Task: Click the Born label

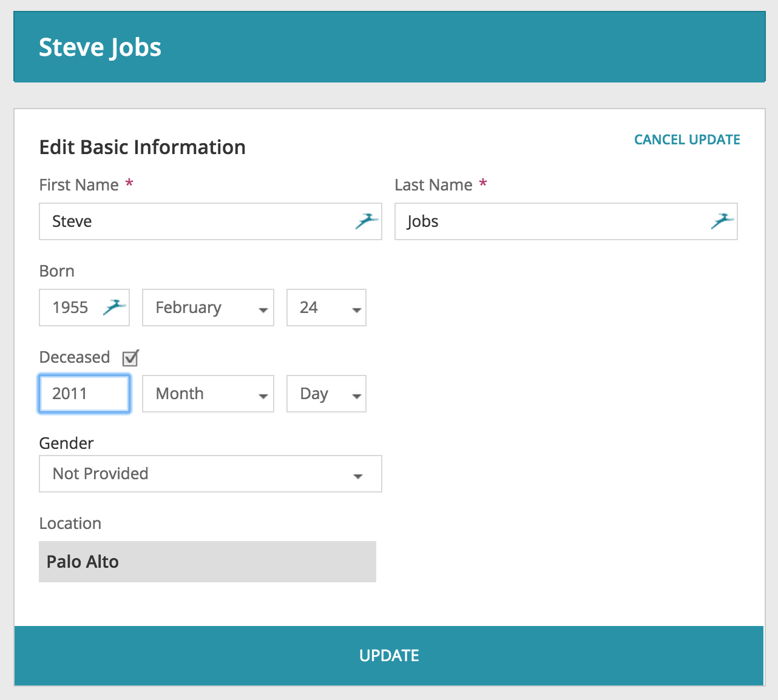Action: 57,271
